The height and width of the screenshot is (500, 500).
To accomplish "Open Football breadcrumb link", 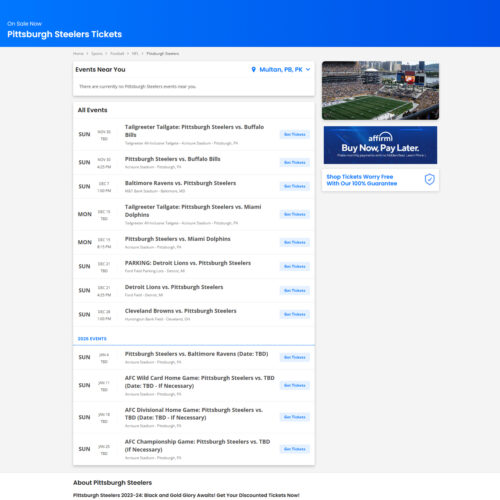I will coord(117,54).
